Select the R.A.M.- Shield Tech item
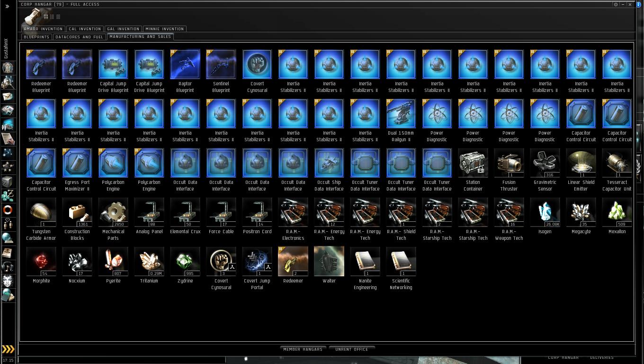644x364 pixels. tap(401, 219)
